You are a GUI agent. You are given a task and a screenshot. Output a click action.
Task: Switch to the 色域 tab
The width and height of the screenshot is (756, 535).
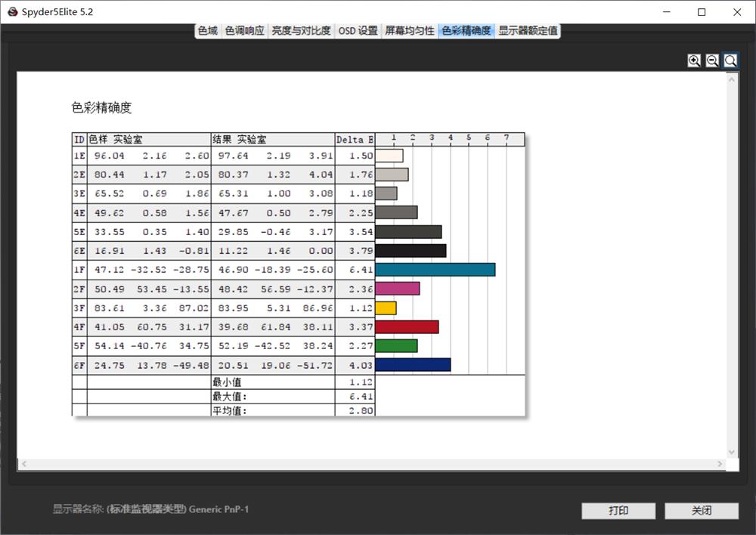coord(206,31)
